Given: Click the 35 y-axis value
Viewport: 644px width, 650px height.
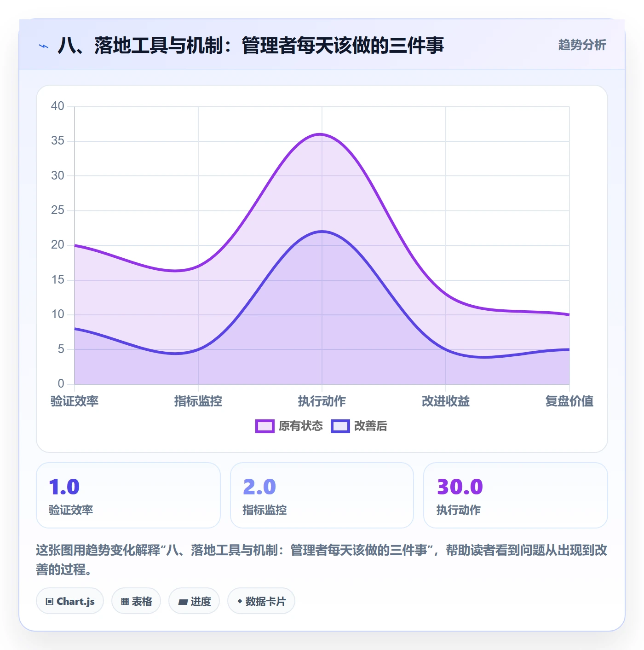Looking at the screenshot, I should 57,141.
